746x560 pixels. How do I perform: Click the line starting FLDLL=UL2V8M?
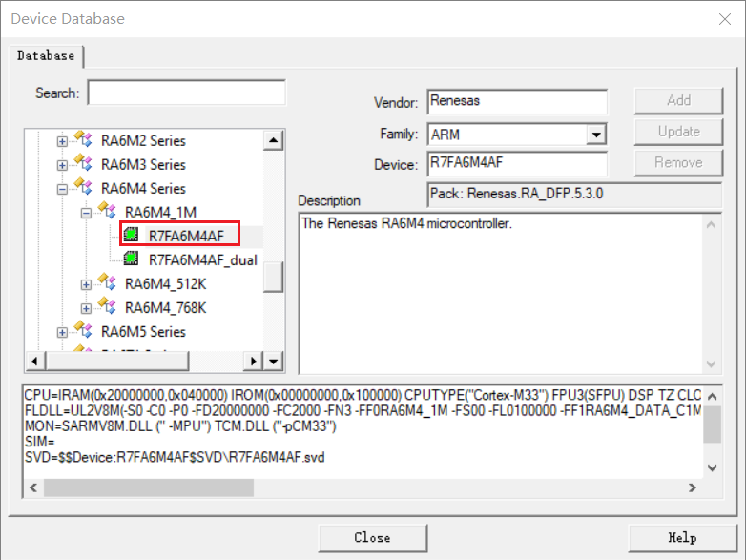[x=363, y=410]
